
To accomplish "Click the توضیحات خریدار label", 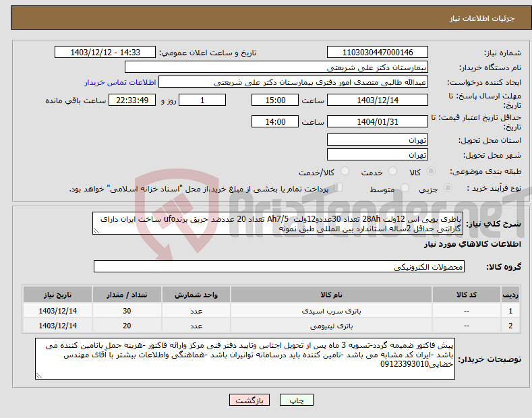I will click(x=490, y=359).
